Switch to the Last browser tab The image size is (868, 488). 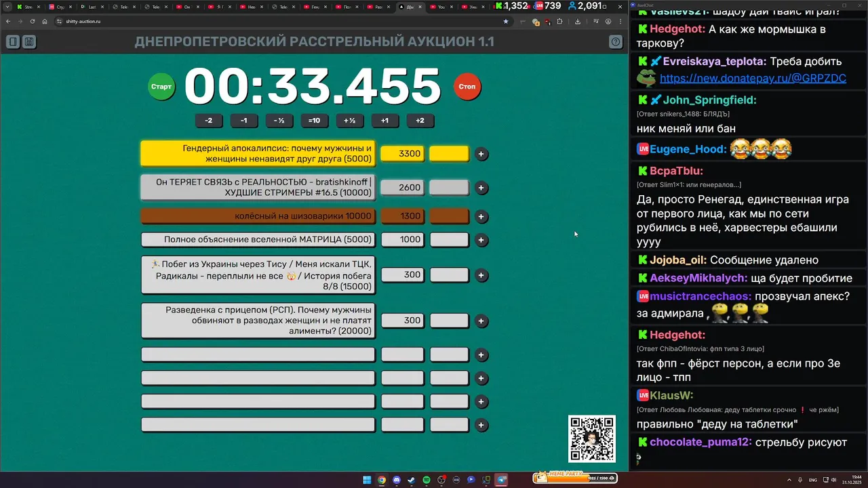(92, 6)
